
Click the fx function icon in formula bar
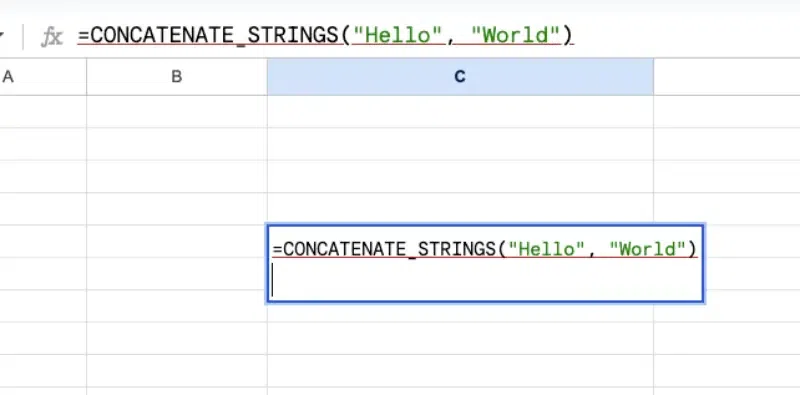[52, 37]
